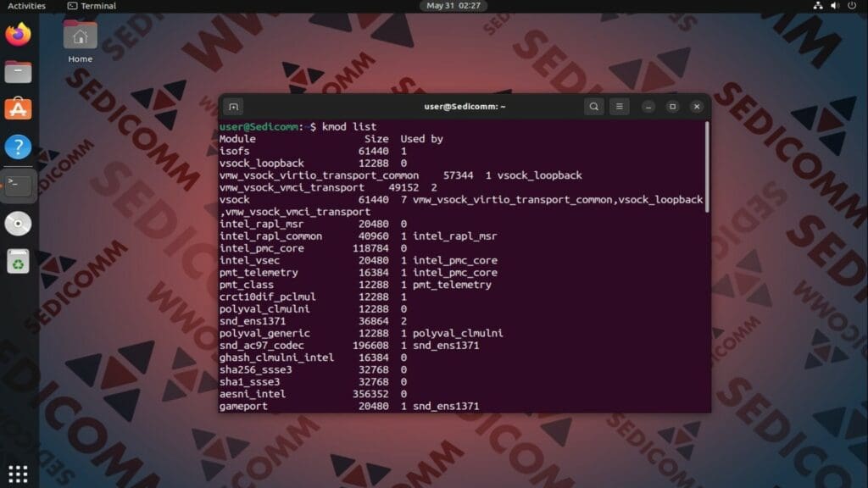Click the terminal title user@Sedicomm: ~
The image size is (868, 488).
(x=465, y=106)
